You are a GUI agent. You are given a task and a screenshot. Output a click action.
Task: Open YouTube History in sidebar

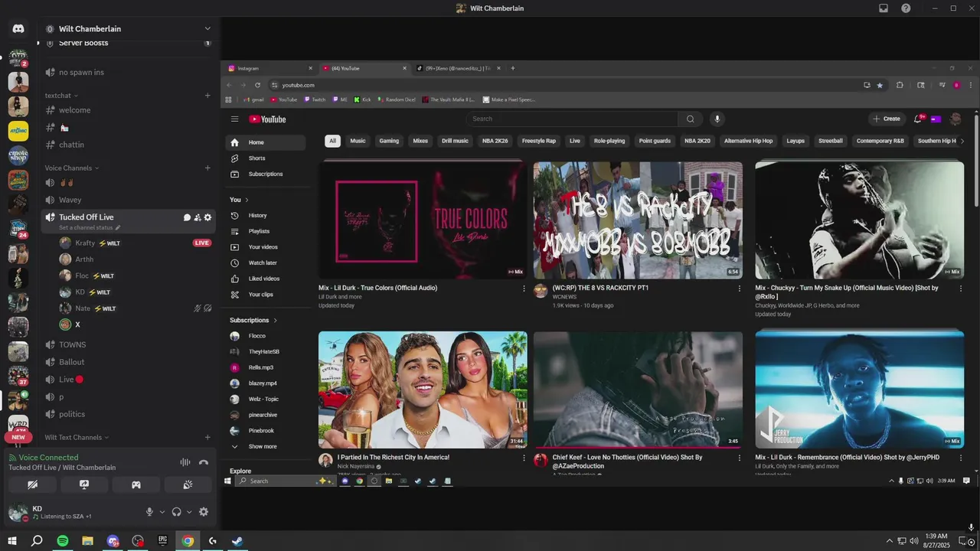pyautogui.click(x=265, y=216)
